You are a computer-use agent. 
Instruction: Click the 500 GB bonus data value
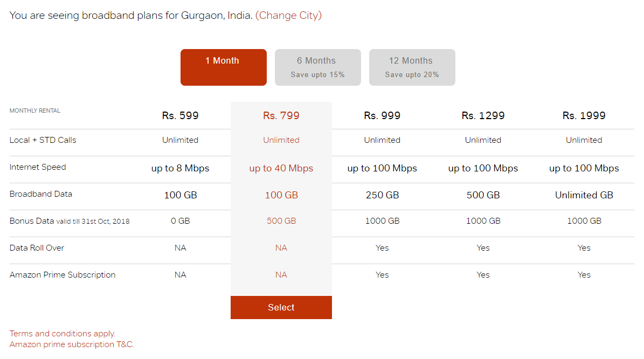coord(281,221)
